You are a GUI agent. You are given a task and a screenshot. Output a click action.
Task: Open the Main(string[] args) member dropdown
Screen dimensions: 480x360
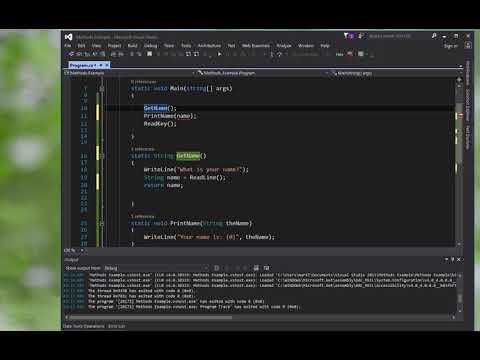pyautogui.click(x=395, y=73)
